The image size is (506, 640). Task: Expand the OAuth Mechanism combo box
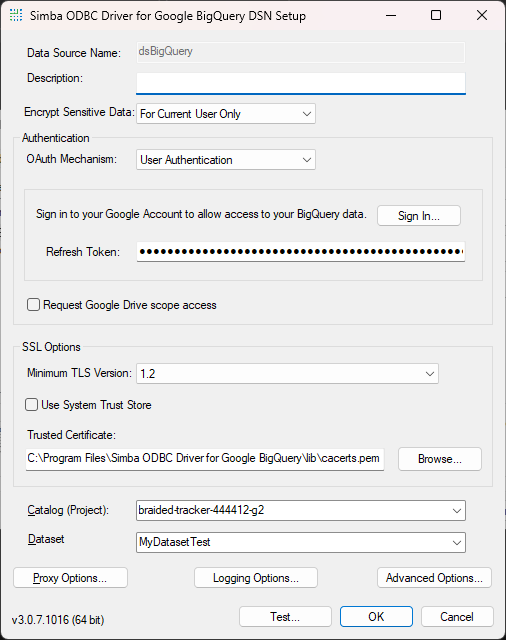[x=226, y=160]
